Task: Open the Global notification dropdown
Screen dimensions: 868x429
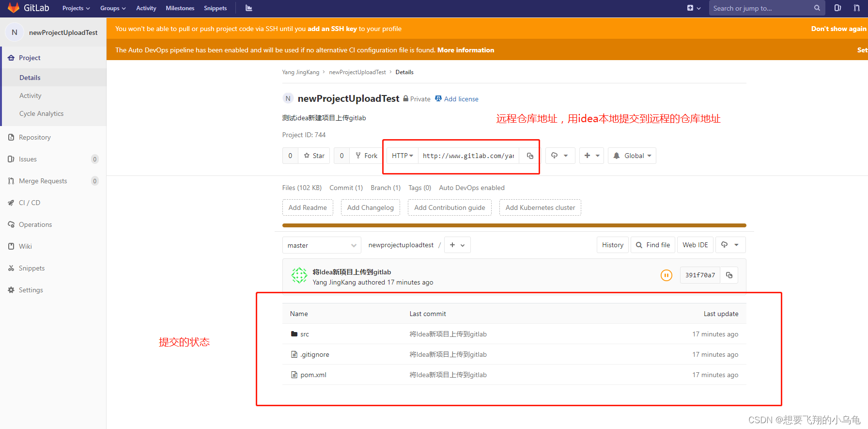Action: point(632,156)
